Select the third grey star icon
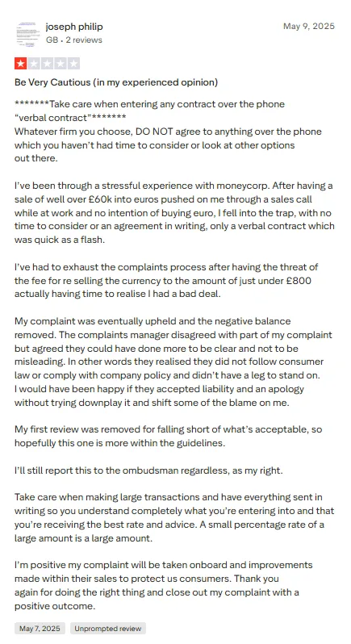Screen dimensions: 351x644 pos(48,64)
